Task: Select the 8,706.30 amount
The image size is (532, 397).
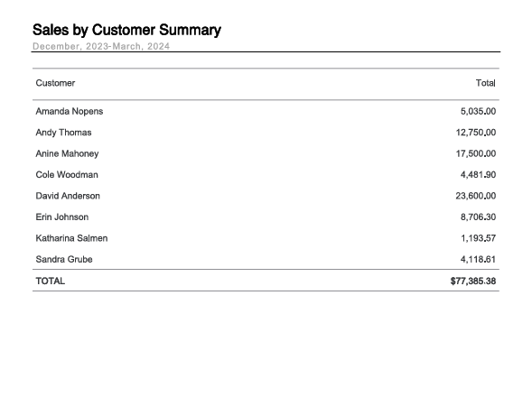Action: pos(478,217)
